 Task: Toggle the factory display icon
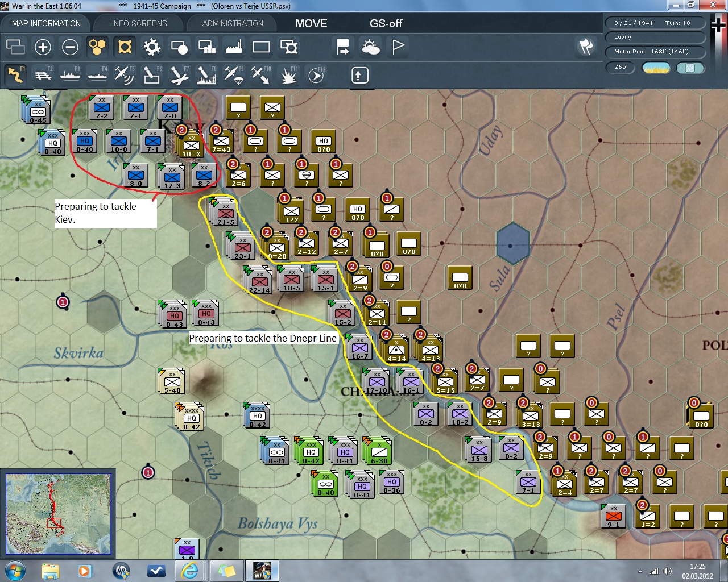pos(234,47)
